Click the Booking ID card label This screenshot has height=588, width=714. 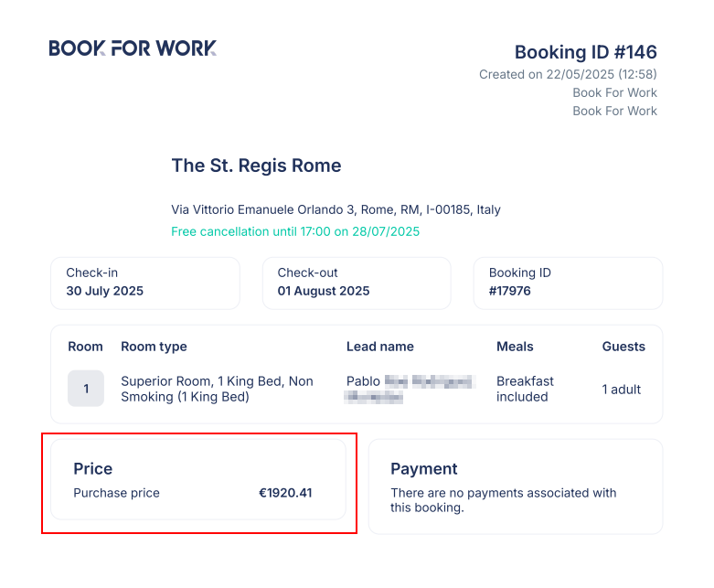click(519, 273)
